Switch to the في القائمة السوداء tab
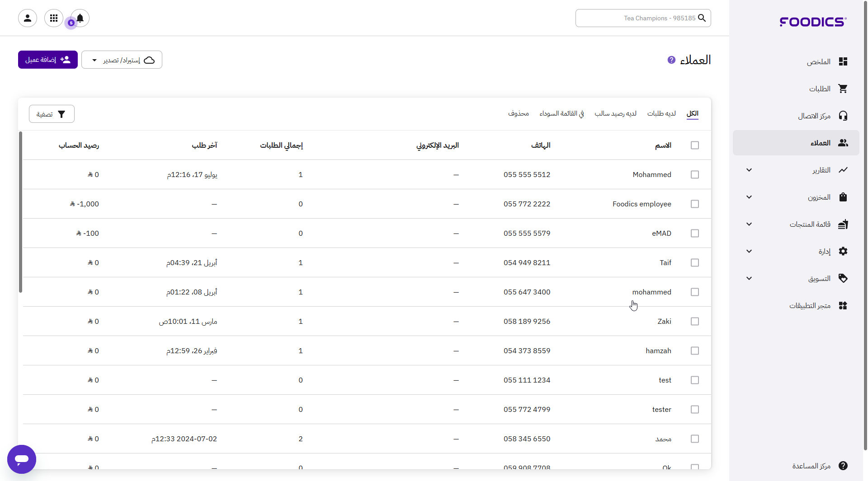This screenshot has height=481, width=868. tap(561, 113)
